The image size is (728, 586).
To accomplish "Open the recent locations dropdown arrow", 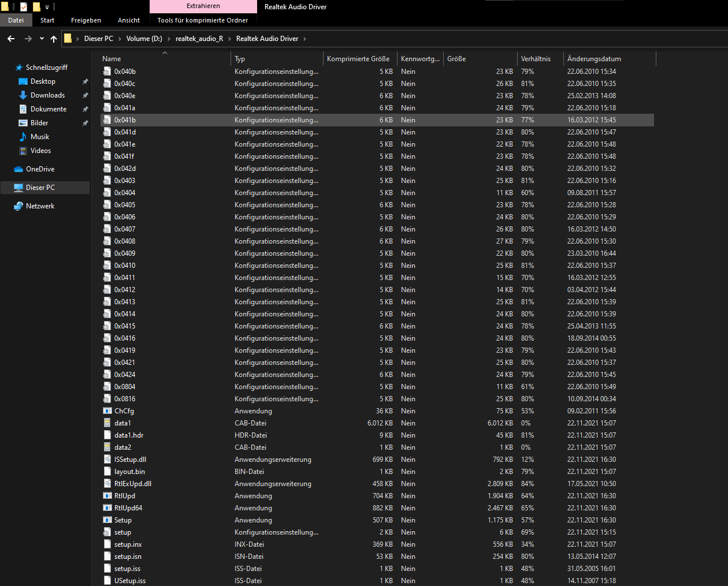I will (42, 39).
